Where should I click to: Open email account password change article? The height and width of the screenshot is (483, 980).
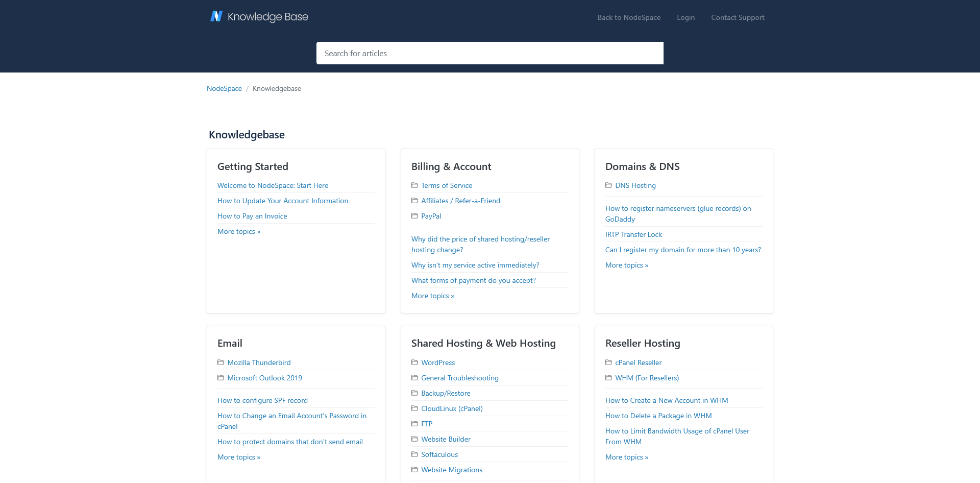[x=292, y=421]
